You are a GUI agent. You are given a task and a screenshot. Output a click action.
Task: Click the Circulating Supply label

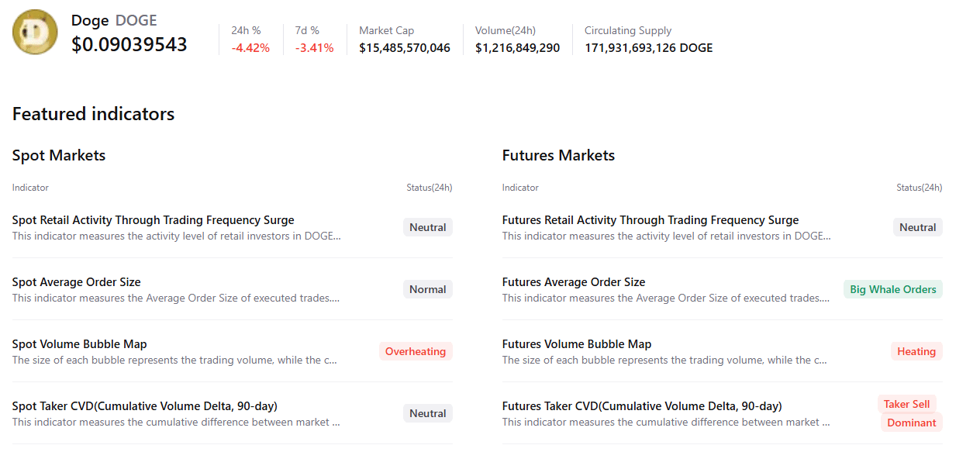628,30
